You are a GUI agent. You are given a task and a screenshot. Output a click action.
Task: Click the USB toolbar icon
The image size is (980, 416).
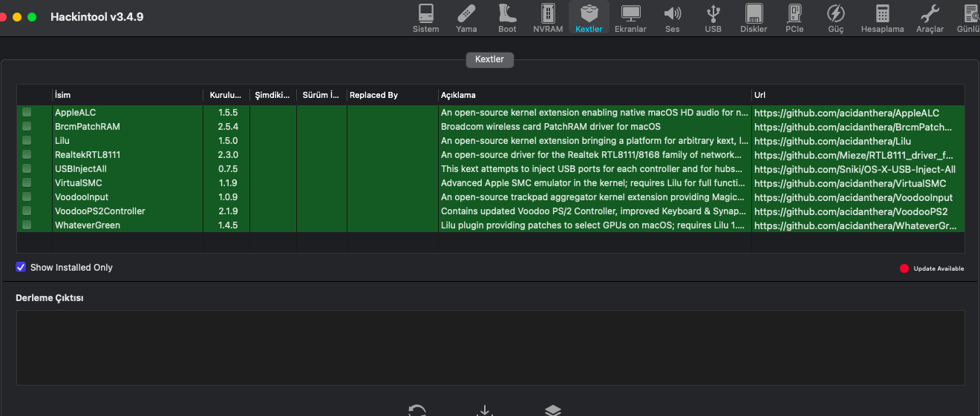click(713, 18)
